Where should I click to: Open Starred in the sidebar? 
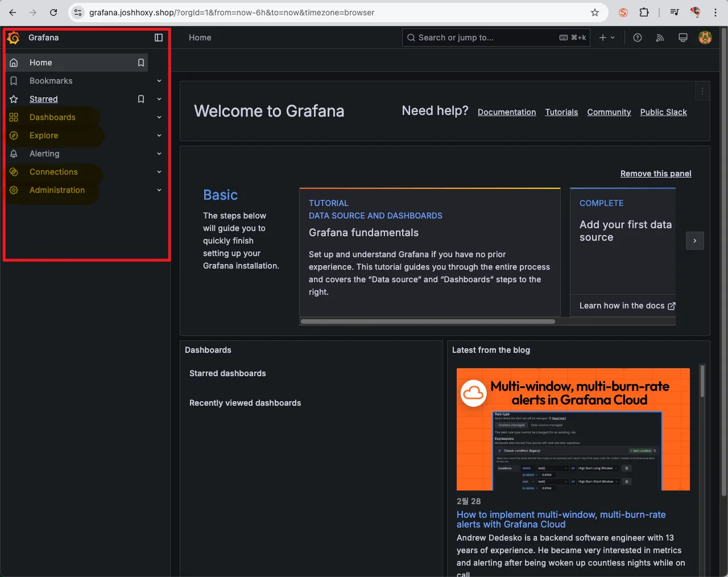coord(44,99)
